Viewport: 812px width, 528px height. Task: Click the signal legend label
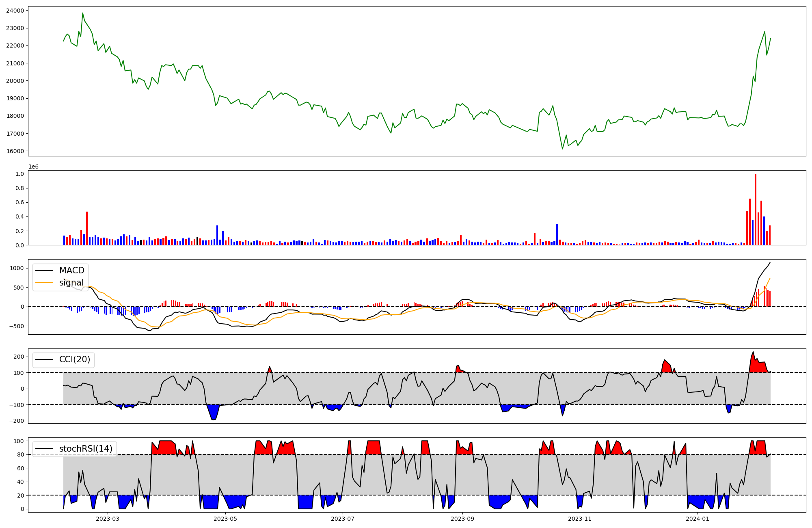tap(71, 283)
